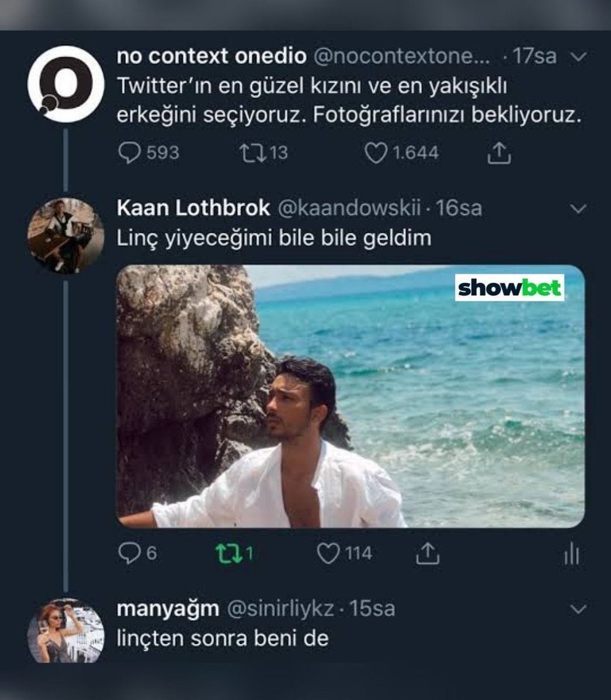Screen dimensions: 611x700
Task: Share the no context onedio tweet
Action: click(x=498, y=153)
